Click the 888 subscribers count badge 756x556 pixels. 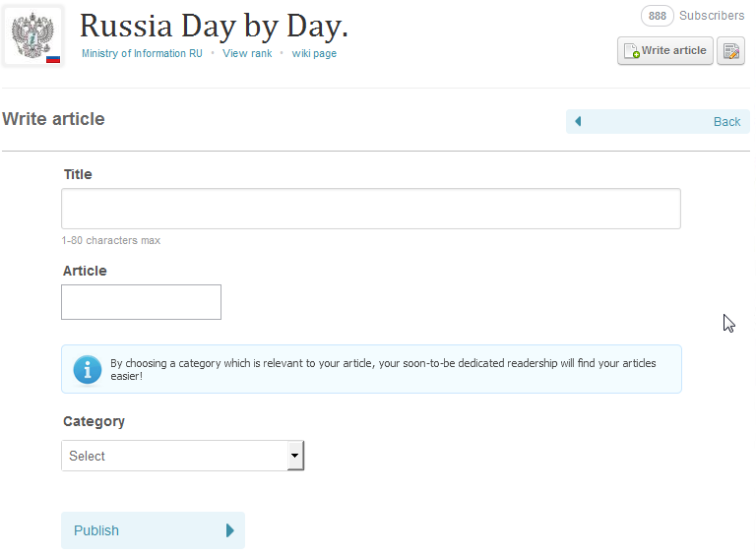pos(657,16)
